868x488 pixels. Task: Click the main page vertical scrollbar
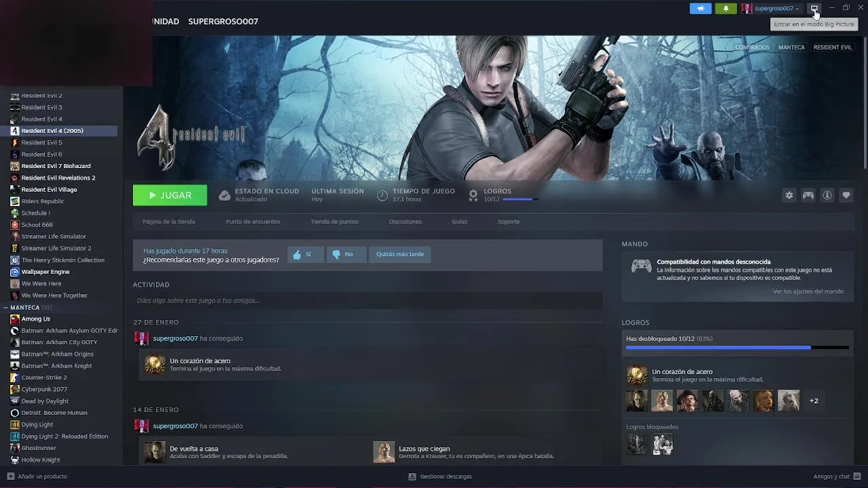[865, 102]
